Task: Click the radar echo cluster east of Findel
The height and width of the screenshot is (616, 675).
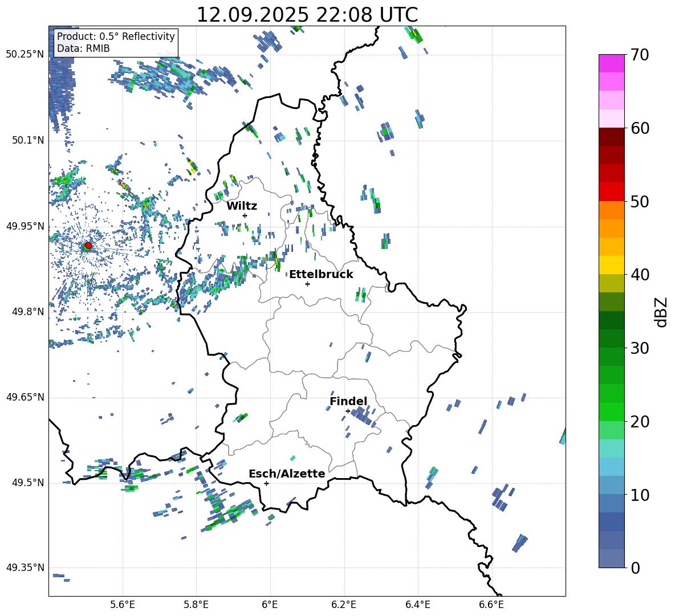Action: [x=363, y=417]
